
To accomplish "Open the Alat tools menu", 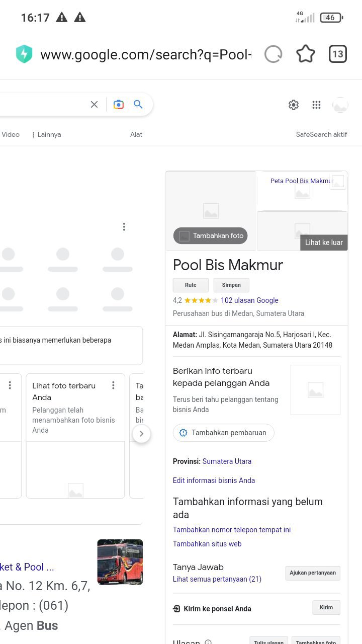I will click(x=136, y=134).
